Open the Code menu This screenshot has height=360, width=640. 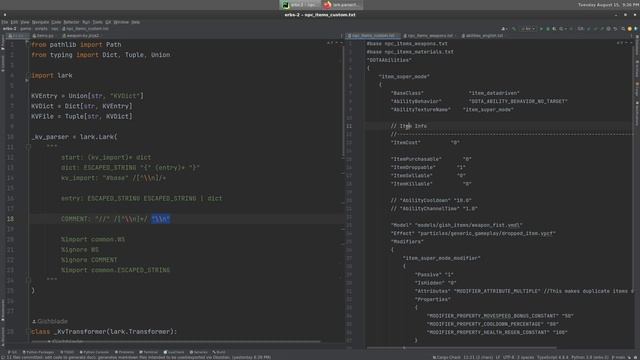(x=56, y=22)
